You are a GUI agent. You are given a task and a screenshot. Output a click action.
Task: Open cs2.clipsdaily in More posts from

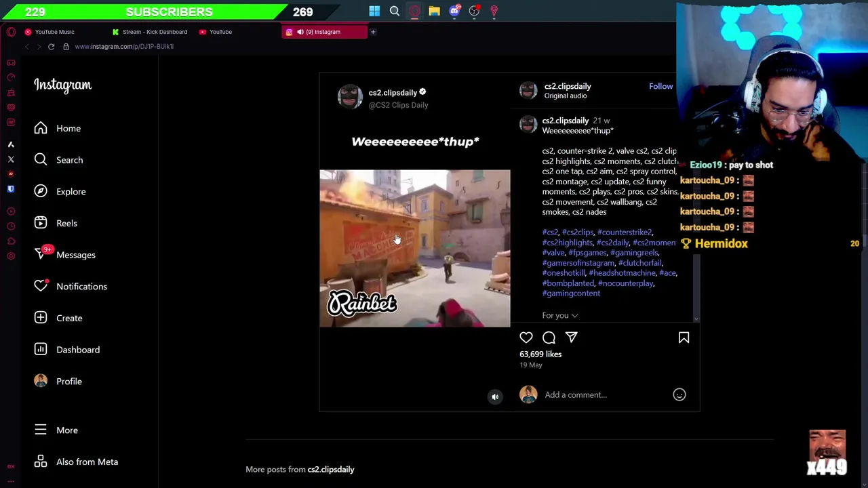click(x=331, y=469)
